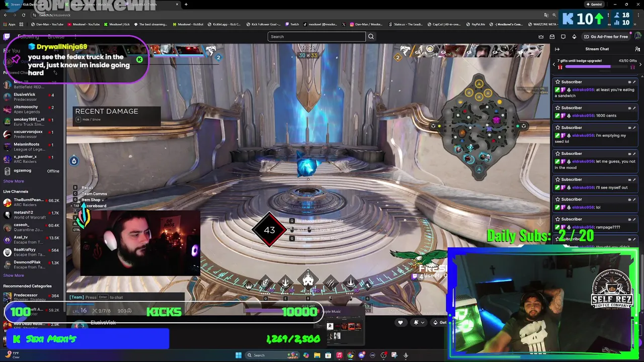Switch to the Stream - Kick Dashboard tab

31,5
